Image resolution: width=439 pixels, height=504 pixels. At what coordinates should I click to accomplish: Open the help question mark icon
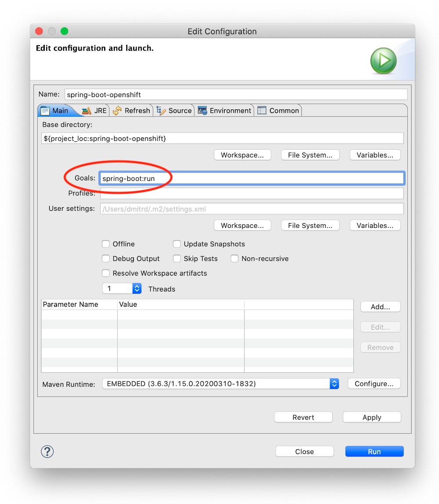47,451
